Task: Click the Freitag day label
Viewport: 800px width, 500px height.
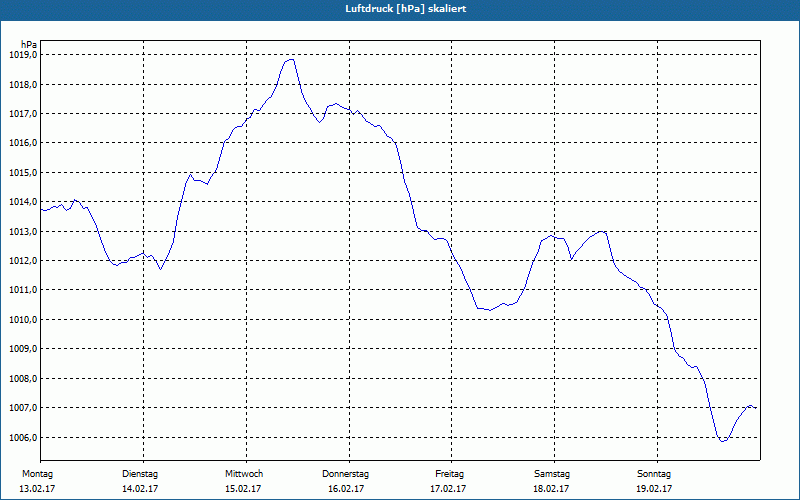Action: (x=449, y=474)
